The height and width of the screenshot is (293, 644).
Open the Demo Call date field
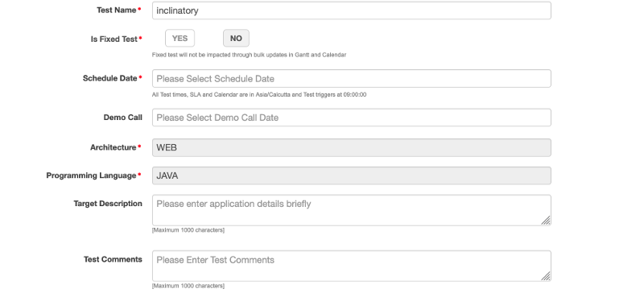click(351, 118)
